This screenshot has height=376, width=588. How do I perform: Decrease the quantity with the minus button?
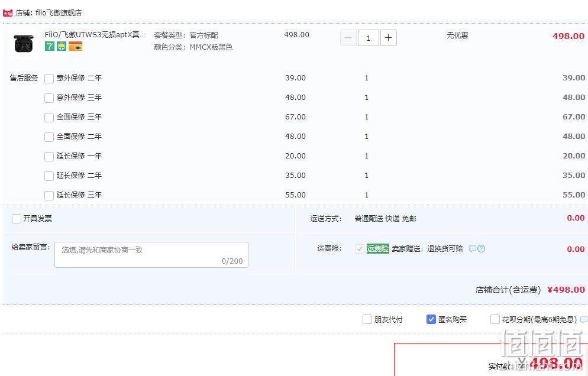tap(348, 38)
